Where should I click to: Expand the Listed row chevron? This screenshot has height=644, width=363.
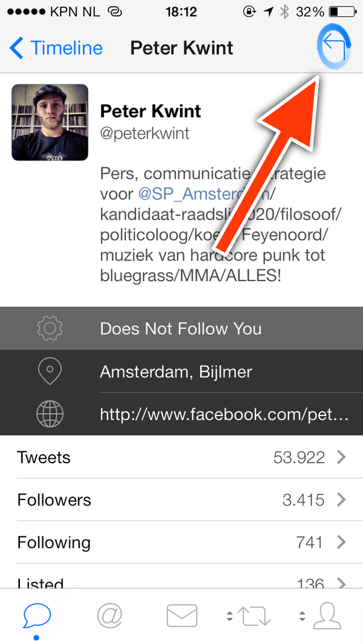click(x=341, y=583)
